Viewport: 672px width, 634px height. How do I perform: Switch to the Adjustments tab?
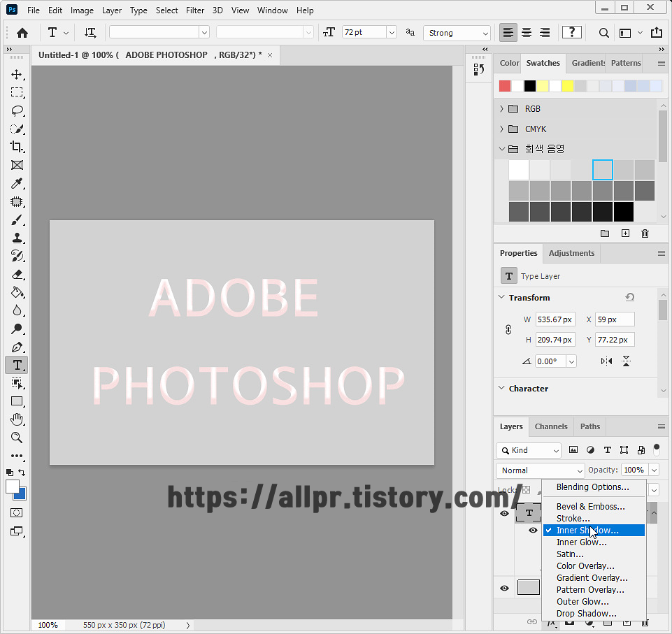pyautogui.click(x=571, y=253)
